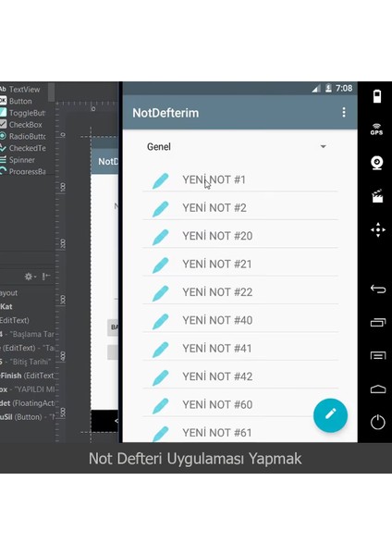Tap the floating pencil add-note button

pos(330,415)
